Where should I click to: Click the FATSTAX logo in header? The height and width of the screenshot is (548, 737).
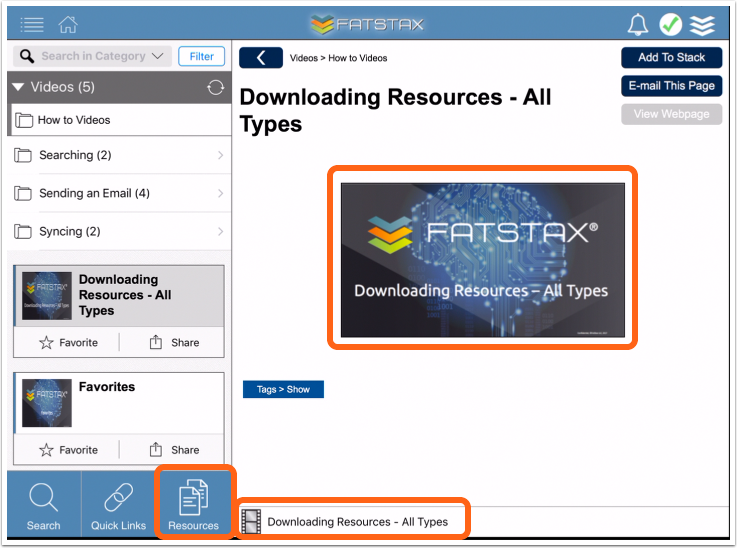coord(367,24)
